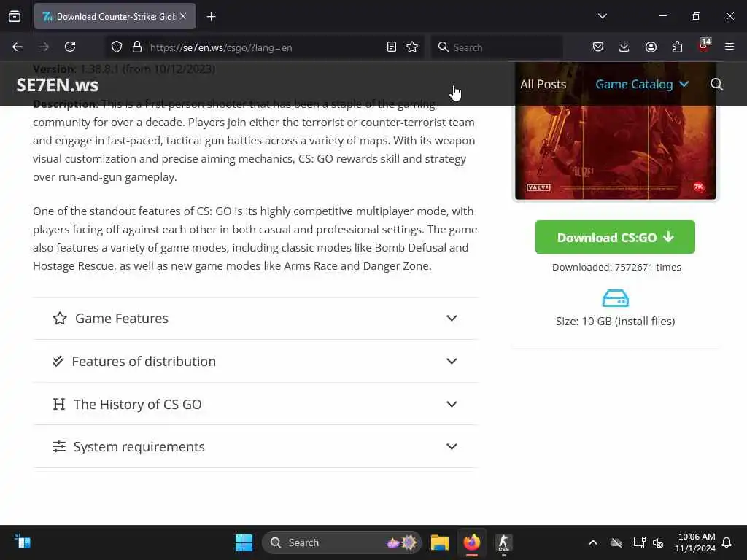The height and width of the screenshot is (560, 747).
Task: Click the checkmark icon beside Features of distribution
Action: 58,362
